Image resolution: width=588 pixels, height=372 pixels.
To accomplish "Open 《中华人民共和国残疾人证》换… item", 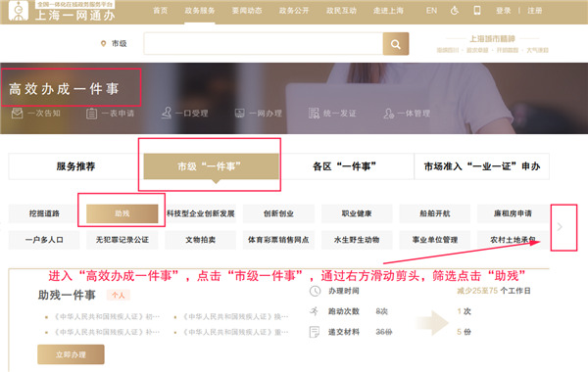I will point(235,316).
